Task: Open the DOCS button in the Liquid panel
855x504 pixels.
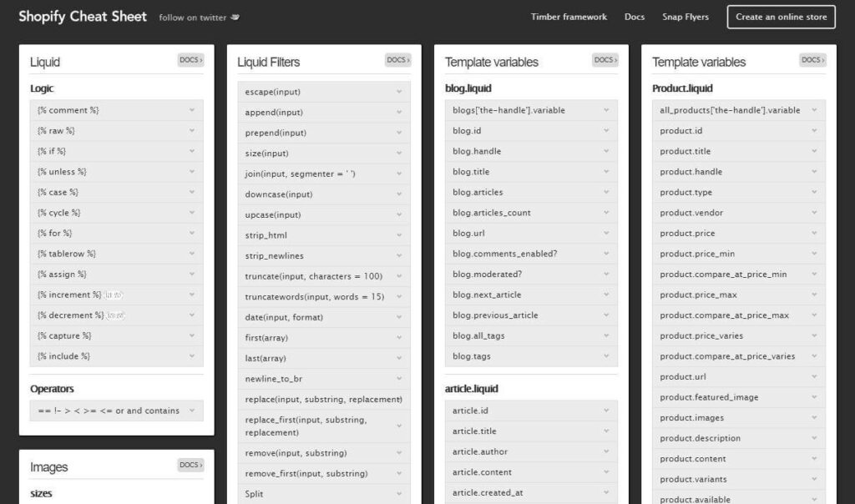Action: pyautogui.click(x=191, y=60)
